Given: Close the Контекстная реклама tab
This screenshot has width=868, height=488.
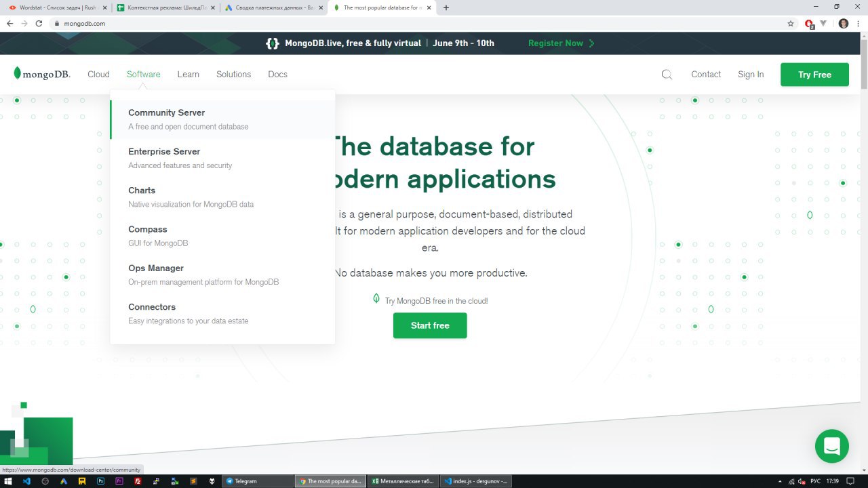Looking at the screenshot, I should 212,7.
